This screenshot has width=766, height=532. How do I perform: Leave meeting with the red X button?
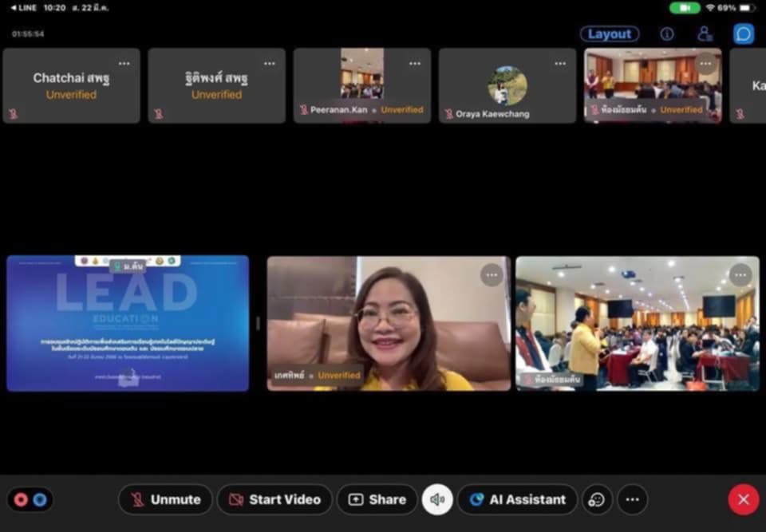pyautogui.click(x=743, y=499)
